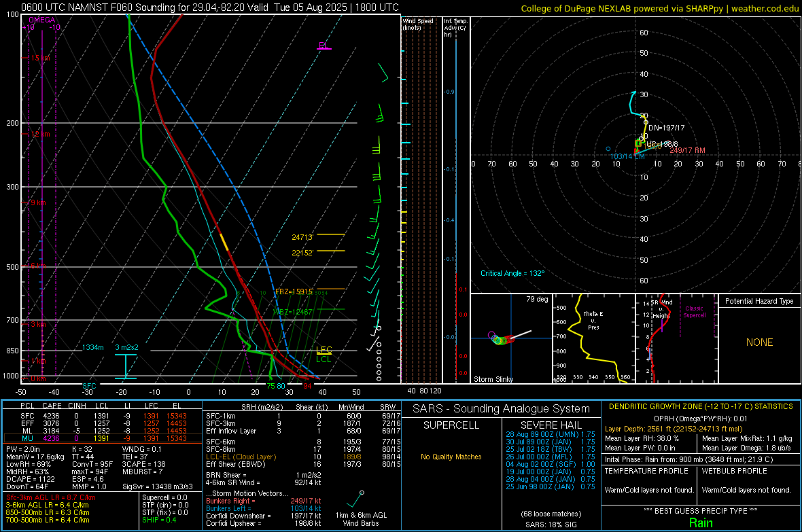
Task: Click the DCAPE = 1122 value
Action: pyautogui.click(x=30, y=479)
